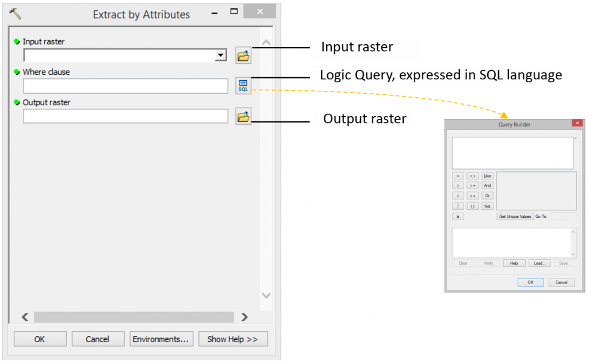Open Environments settings
The height and width of the screenshot is (364, 589).
[x=161, y=339]
